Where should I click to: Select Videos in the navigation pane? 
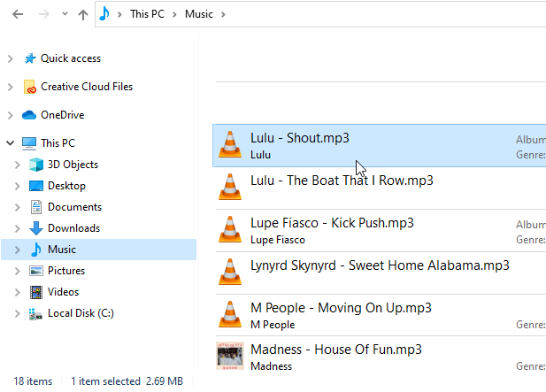(63, 292)
